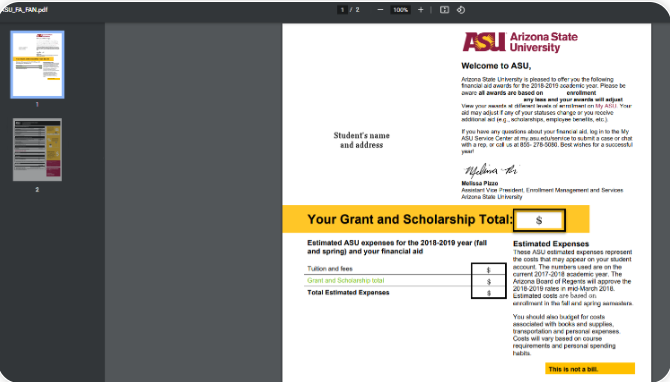The width and height of the screenshot is (670, 382).
Task: Click the 'Estimated Expenses' heading
Action: 551,244
